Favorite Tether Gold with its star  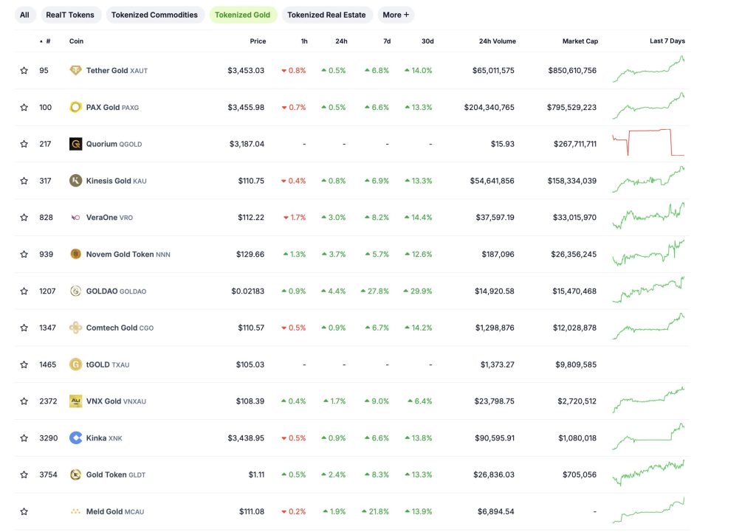pyautogui.click(x=24, y=70)
